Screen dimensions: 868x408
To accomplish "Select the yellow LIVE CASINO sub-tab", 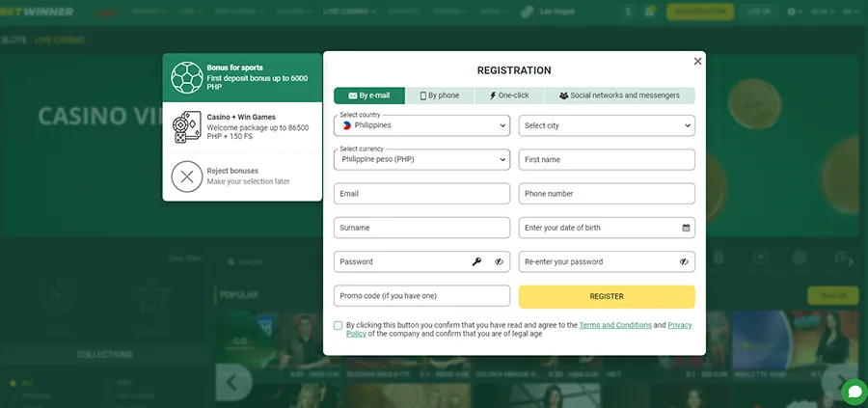I will click(x=59, y=40).
